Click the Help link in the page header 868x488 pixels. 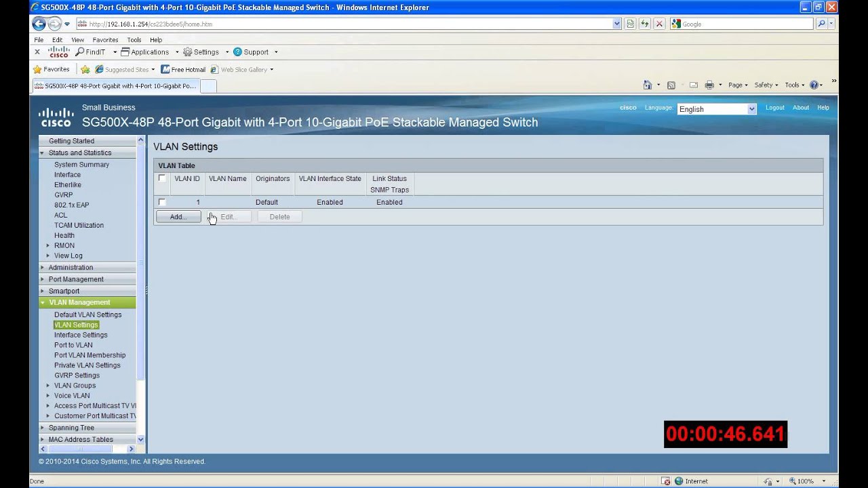(823, 108)
